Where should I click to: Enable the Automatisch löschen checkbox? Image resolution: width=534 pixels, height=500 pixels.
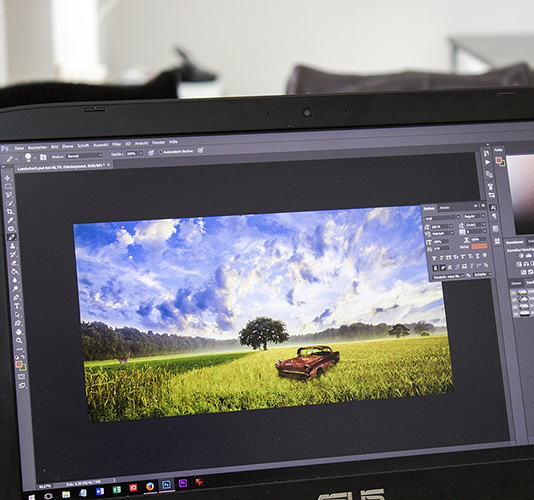click(x=160, y=152)
